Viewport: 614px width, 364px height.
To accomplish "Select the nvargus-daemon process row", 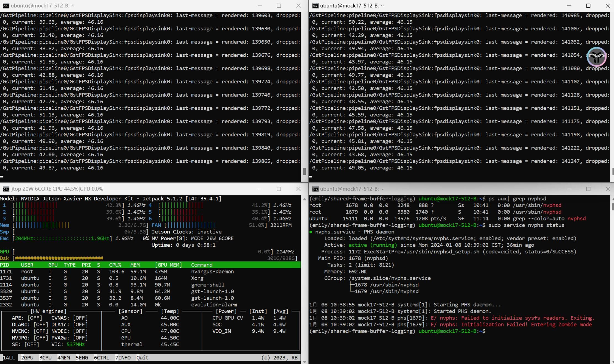I will click(x=150, y=272).
